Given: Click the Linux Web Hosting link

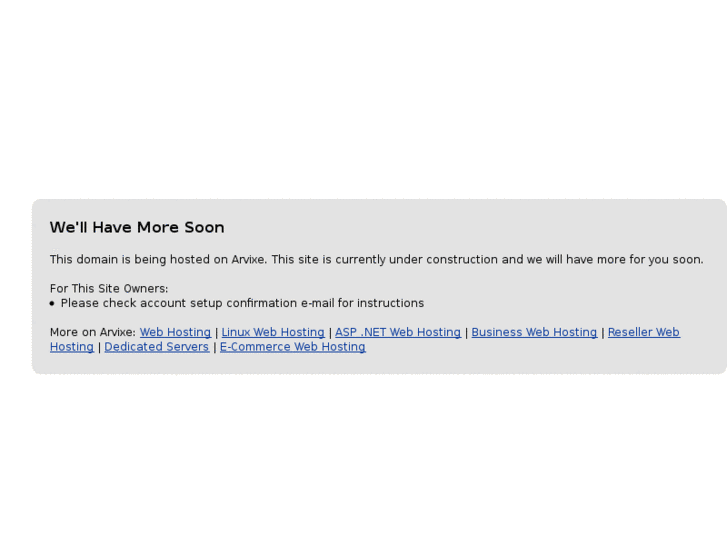Looking at the screenshot, I should pyautogui.click(x=273, y=333).
